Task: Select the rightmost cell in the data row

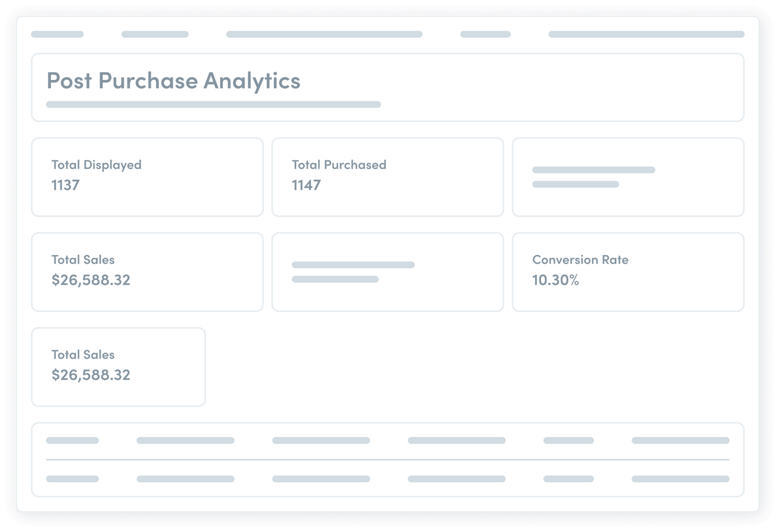Action: click(680, 478)
